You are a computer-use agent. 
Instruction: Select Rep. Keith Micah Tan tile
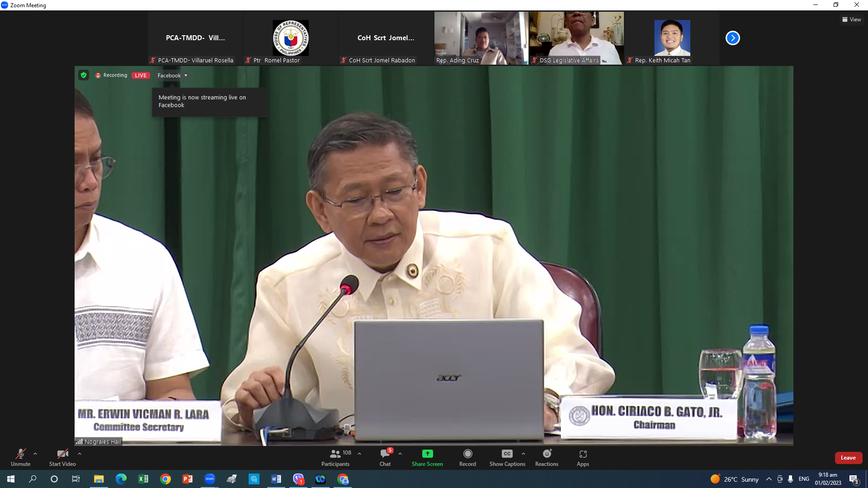pos(672,38)
